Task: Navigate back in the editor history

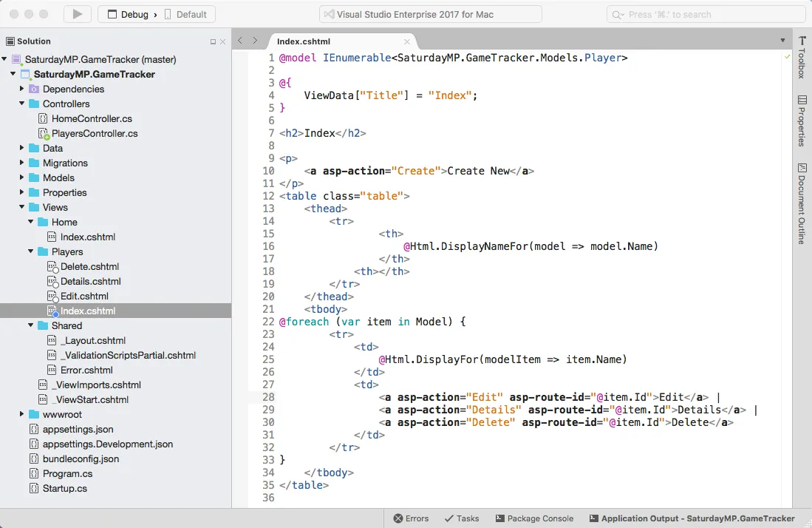Action: coord(240,41)
